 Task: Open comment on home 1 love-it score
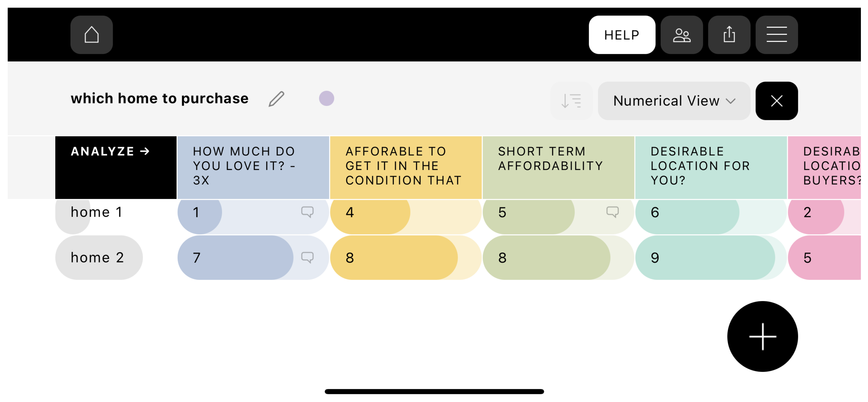307,212
